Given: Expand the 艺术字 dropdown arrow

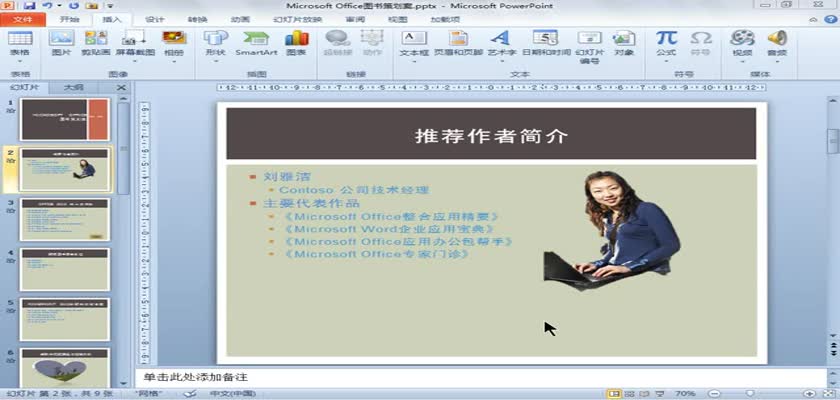Looking at the screenshot, I should tap(502, 61).
